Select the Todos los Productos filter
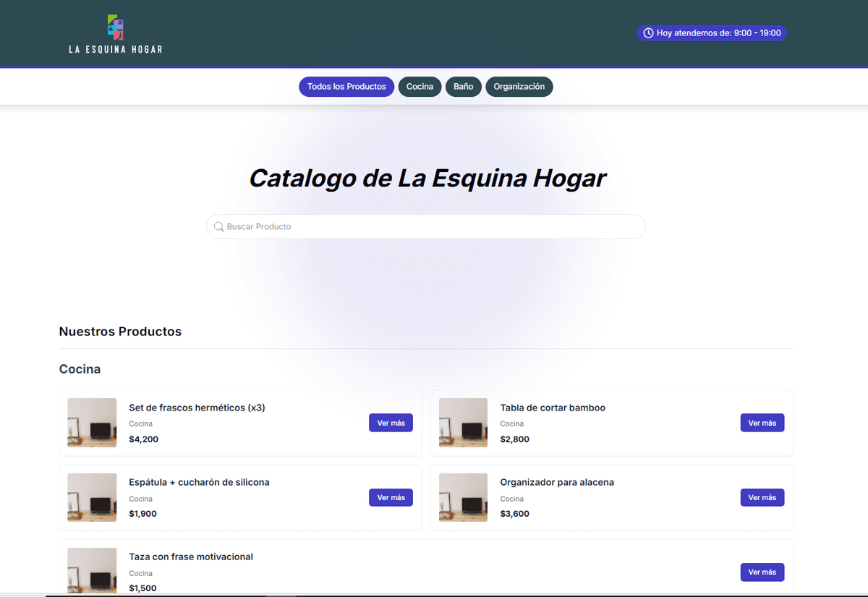This screenshot has height=597, width=868. click(x=346, y=86)
